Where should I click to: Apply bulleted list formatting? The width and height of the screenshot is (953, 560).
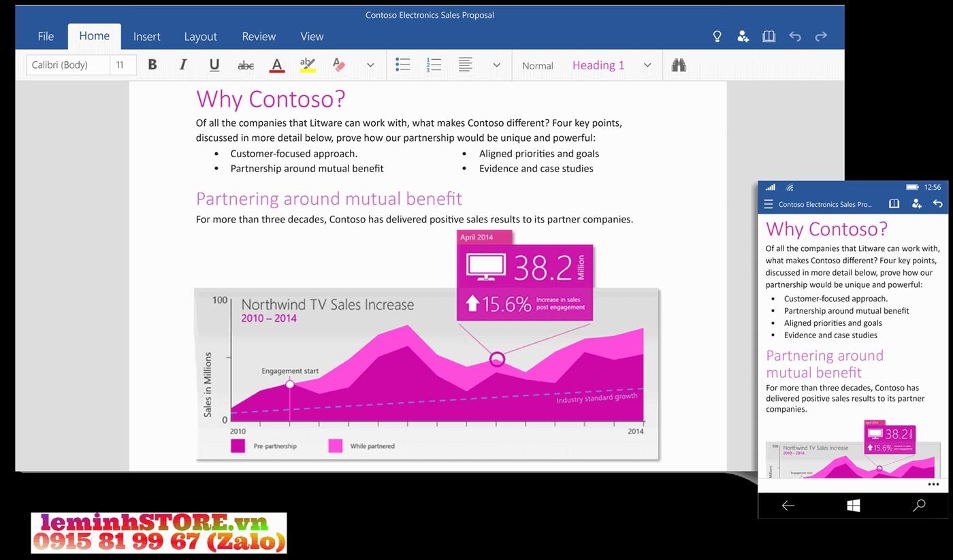point(402,65)
